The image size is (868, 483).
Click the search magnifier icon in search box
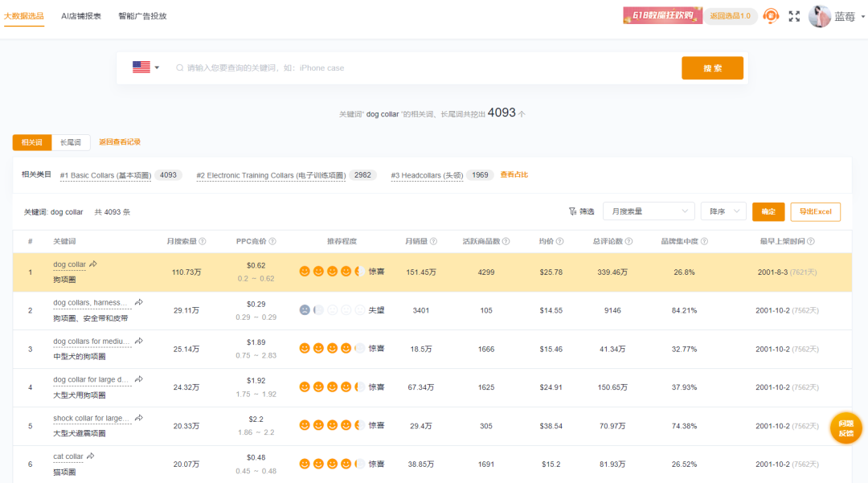click(x=180, y=68)
